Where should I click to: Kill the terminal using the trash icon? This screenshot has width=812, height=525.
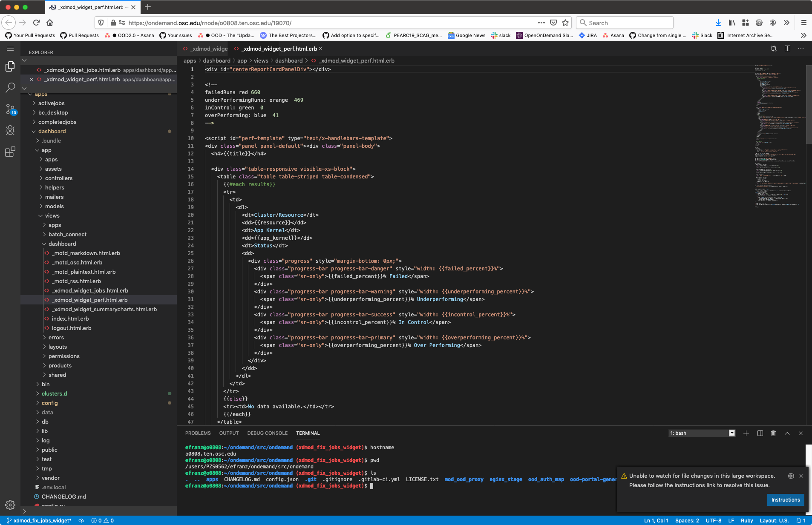pos(773,433)
